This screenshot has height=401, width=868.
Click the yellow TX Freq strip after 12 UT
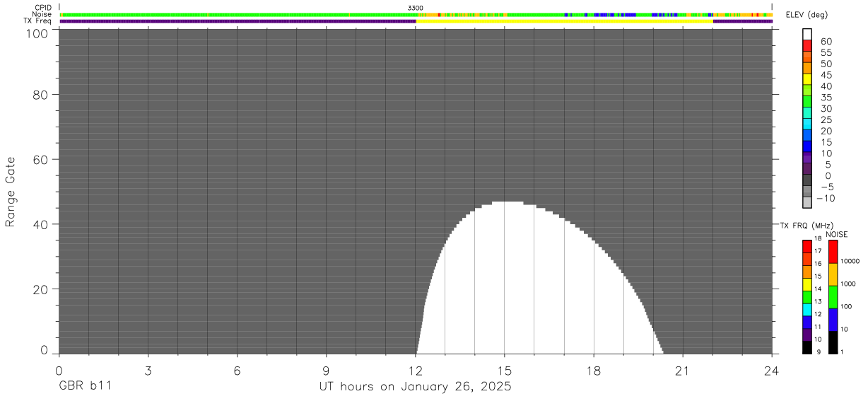(565, 21)
